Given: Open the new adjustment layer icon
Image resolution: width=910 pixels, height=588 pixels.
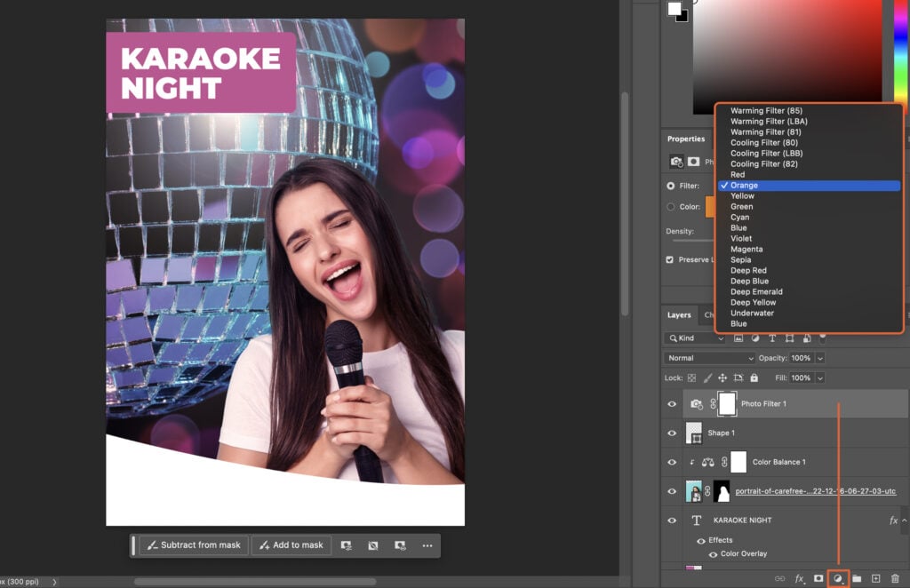Looking at the screenshot, I should pyautogui.click(x=839, y=577).
